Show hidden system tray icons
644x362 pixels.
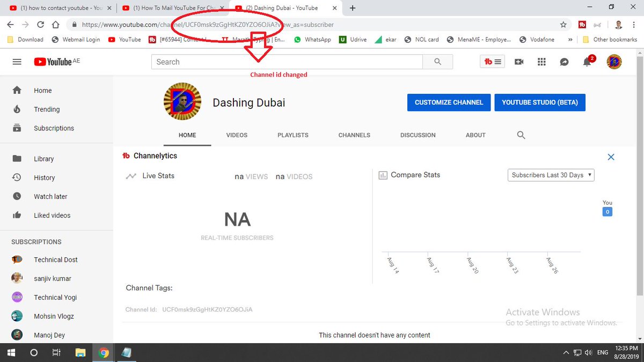(x=566, y=352)
